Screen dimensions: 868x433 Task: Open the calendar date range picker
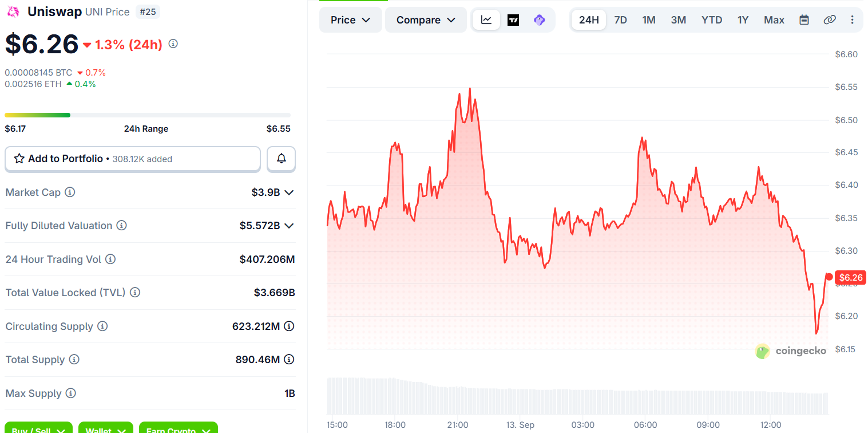pyautogui.click(x=804, y=20)
